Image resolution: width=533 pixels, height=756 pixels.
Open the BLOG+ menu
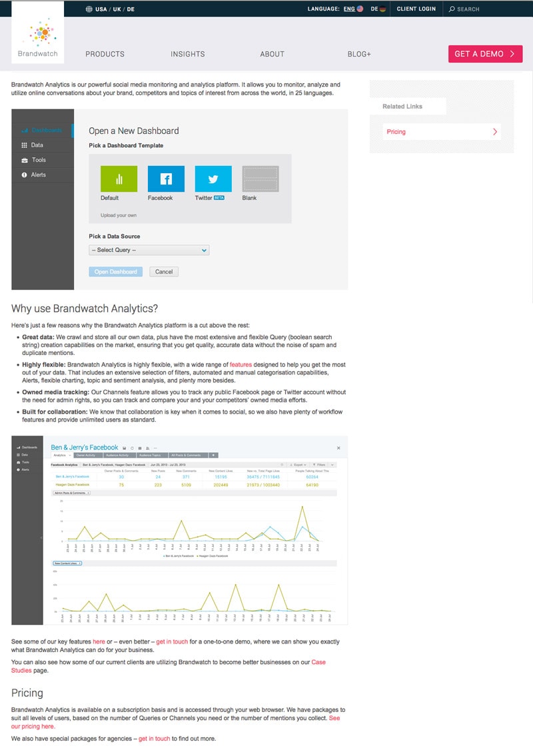click(x=359, y=54)
